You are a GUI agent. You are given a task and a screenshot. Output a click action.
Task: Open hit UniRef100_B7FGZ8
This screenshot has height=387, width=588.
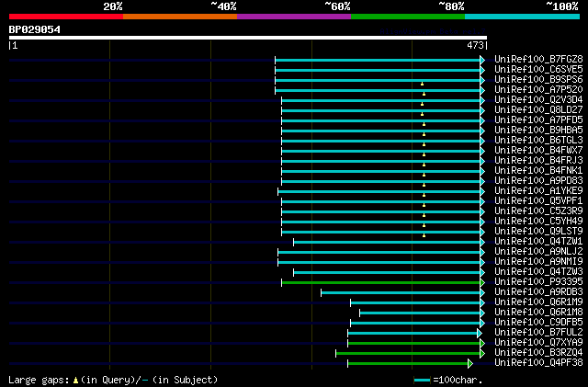(538, 60)
